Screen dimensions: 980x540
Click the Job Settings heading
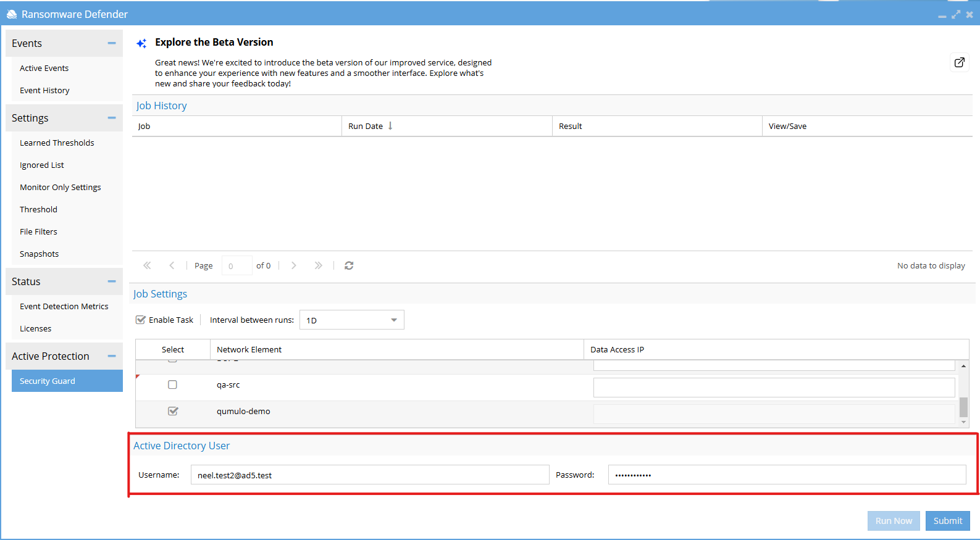[160, 294]
